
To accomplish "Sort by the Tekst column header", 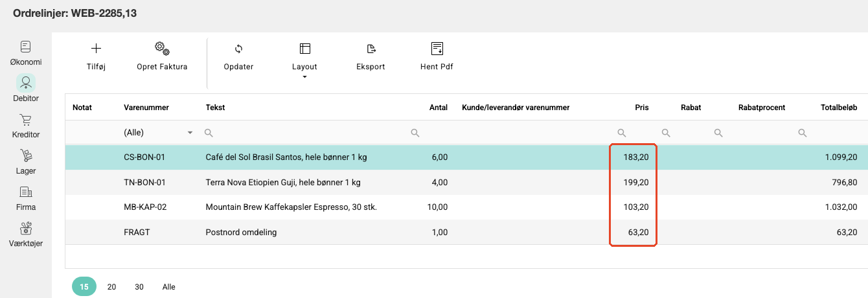I will (x=215, y=108).
